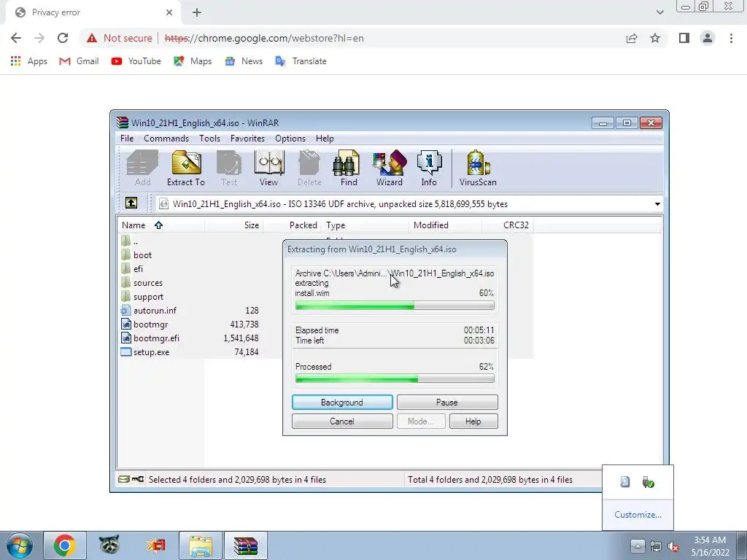Open the Find tool with binoculars icon
The image size is (747, 560).
click(x=348, y=168)
